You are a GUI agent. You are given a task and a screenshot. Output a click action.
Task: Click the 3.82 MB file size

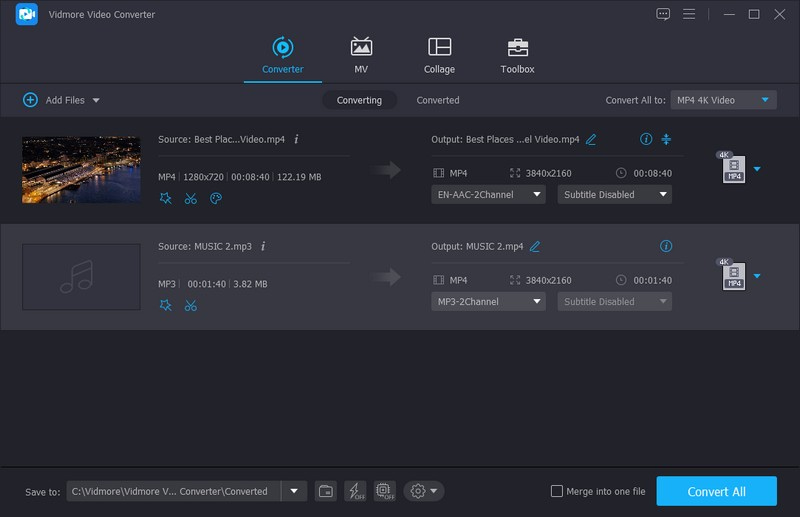point(250,284)
